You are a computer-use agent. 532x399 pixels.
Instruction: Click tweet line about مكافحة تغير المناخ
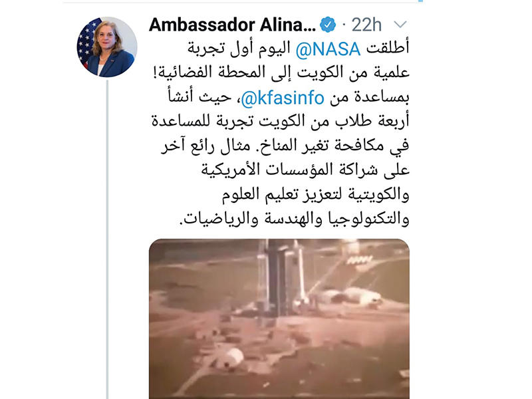coord(285,146)
